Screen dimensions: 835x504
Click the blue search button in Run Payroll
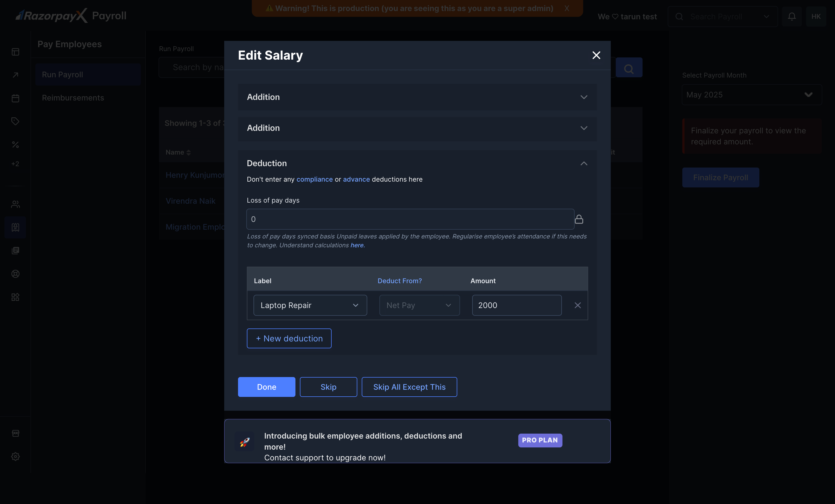click(629, 67)
